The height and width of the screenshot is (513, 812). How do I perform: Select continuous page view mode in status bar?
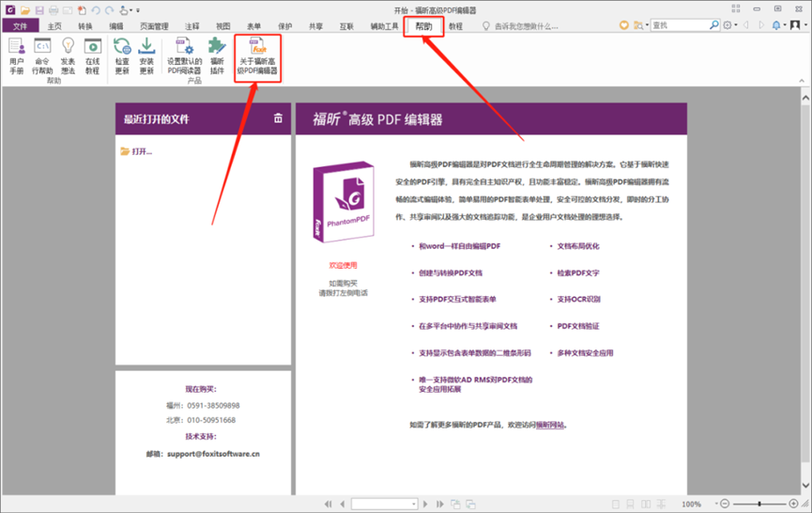630,504
